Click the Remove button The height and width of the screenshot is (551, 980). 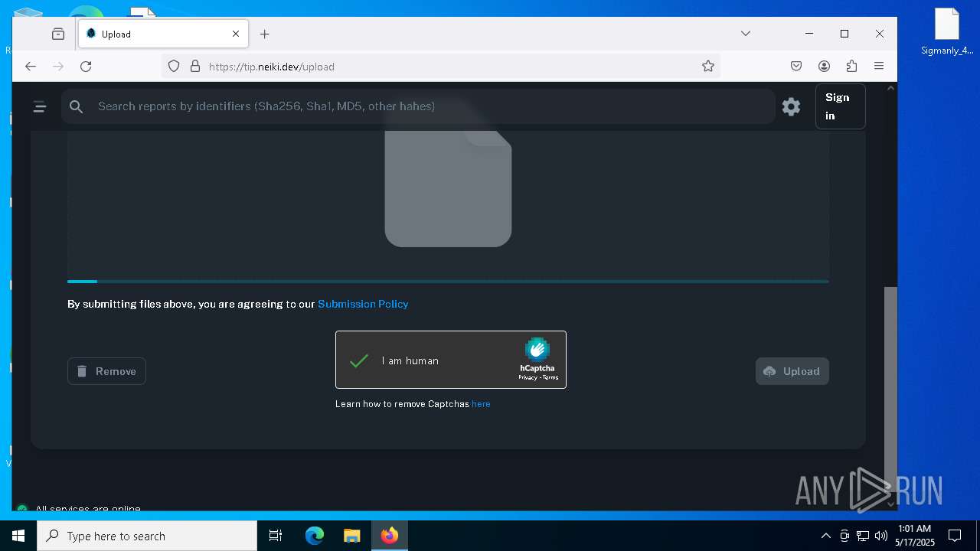tap(106, 371)
